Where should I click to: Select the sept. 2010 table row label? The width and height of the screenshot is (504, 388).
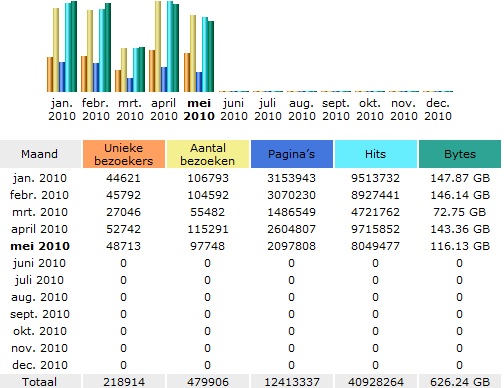[x=40, y=314]
